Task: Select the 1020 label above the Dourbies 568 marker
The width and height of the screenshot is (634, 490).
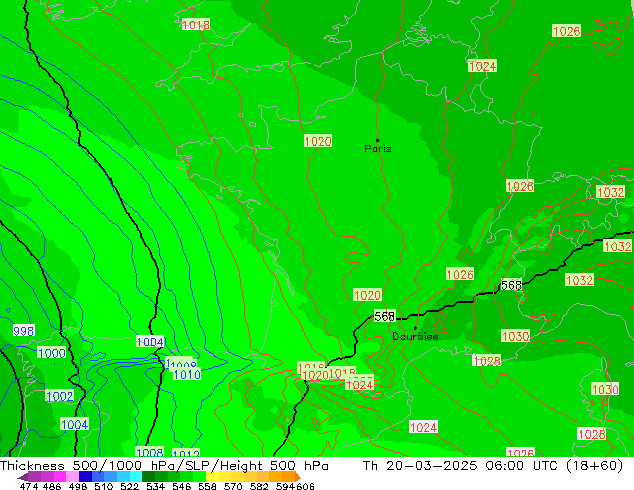Action: (x=367, y=295)
